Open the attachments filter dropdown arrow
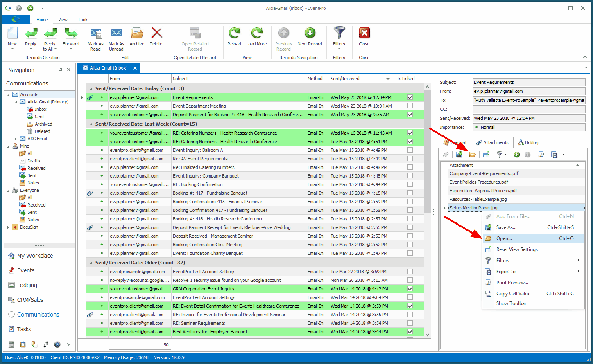The height and width of the screenshot is (364, 593). click(x=505, y=155)
